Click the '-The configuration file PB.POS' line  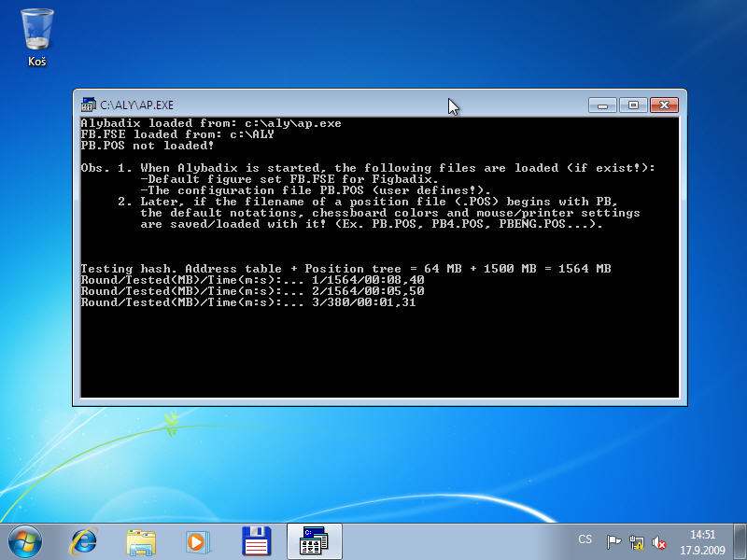(x=316, y=190)
